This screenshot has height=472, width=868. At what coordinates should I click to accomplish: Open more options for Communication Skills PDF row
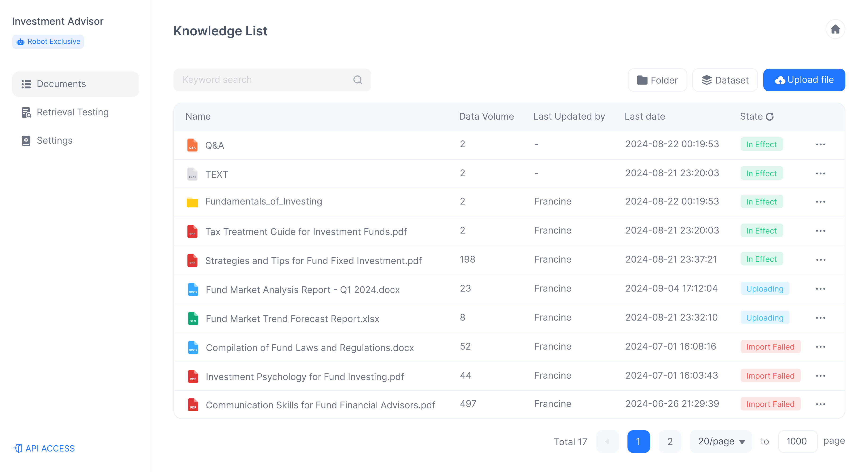[x=821, y=404]
